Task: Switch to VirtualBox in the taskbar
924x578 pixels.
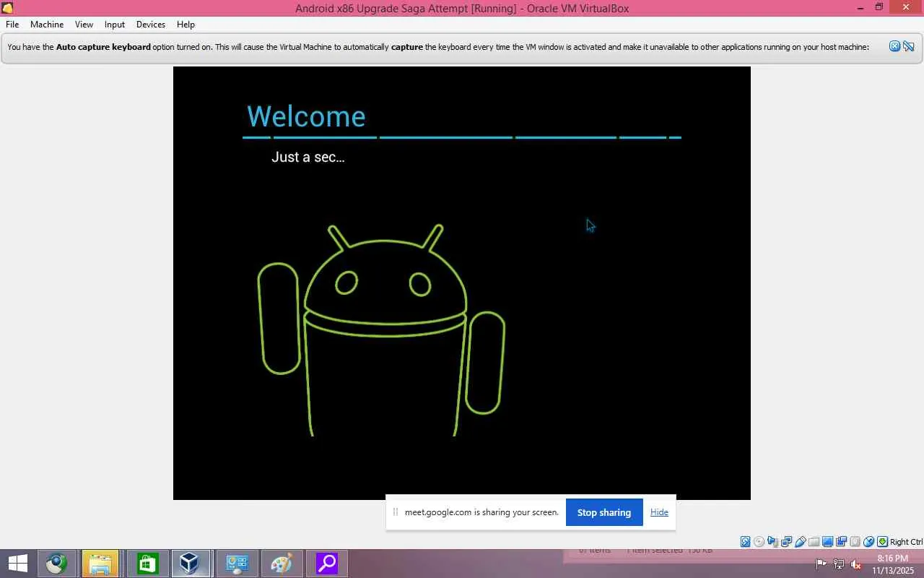Action: pyautogui.click(x=191, y=563)
